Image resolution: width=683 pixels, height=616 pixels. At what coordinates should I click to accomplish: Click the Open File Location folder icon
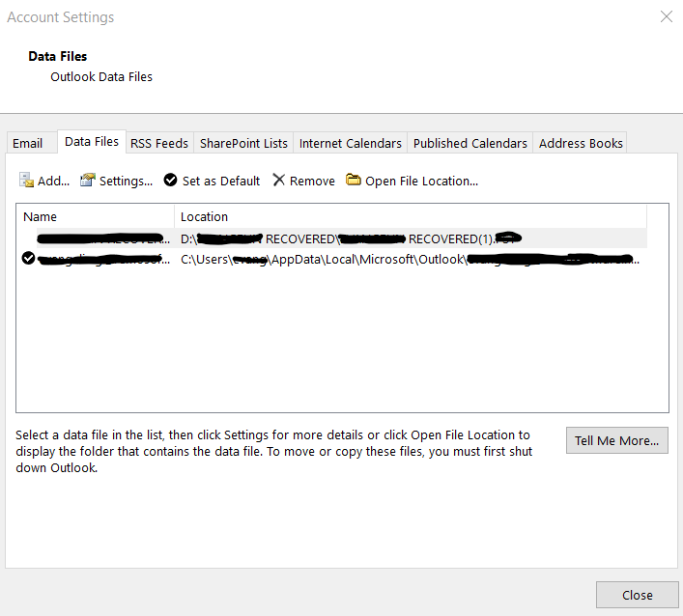(x=354, y=180)
